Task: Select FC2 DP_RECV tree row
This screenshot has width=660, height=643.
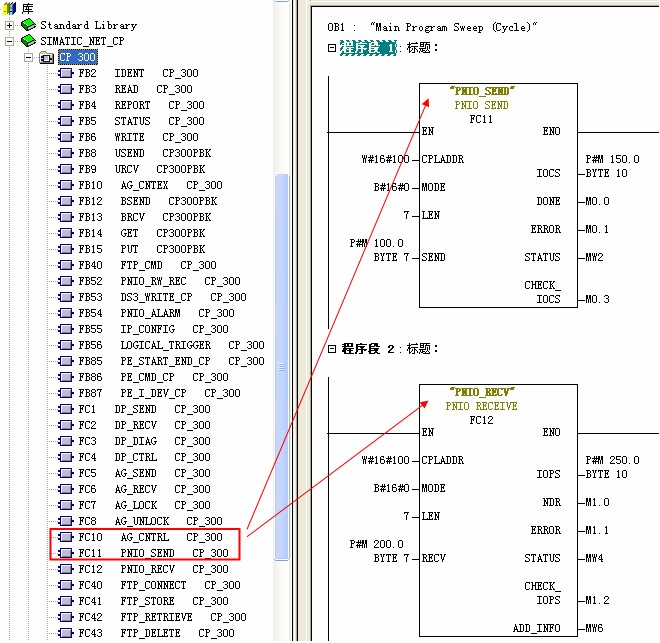Action: [x=135, y=425]
